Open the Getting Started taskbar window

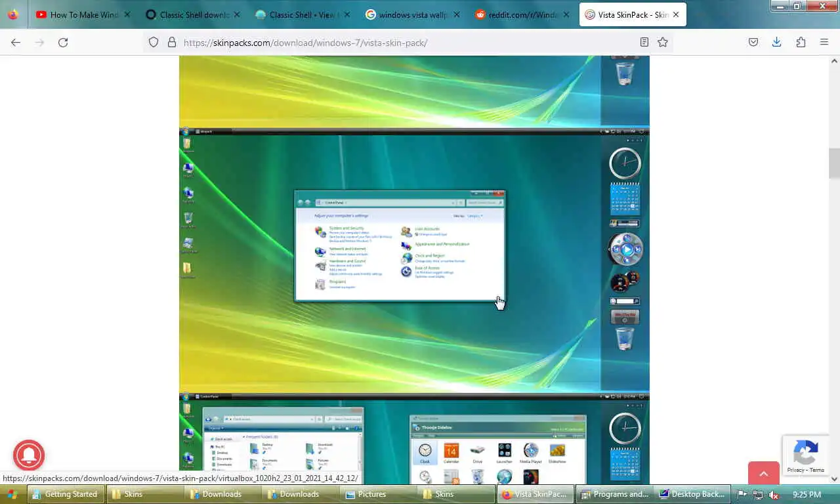coord(66,494)
